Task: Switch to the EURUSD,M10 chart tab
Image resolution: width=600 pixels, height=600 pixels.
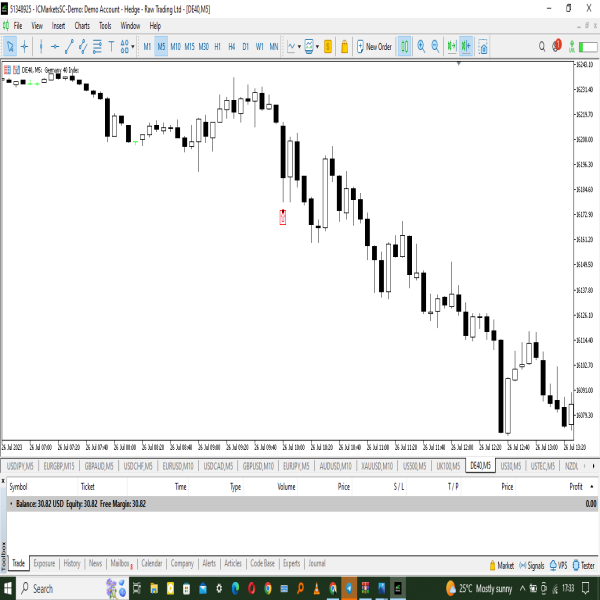Action: [178, 466]
